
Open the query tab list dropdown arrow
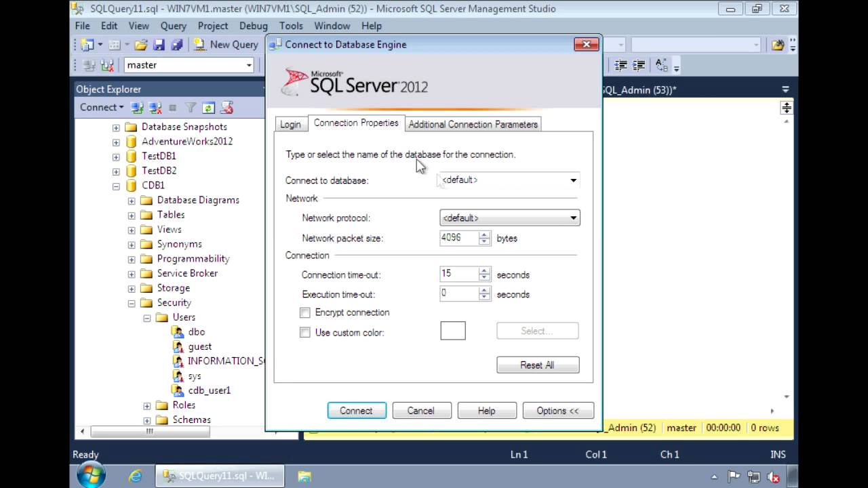(x=785, y=89)
